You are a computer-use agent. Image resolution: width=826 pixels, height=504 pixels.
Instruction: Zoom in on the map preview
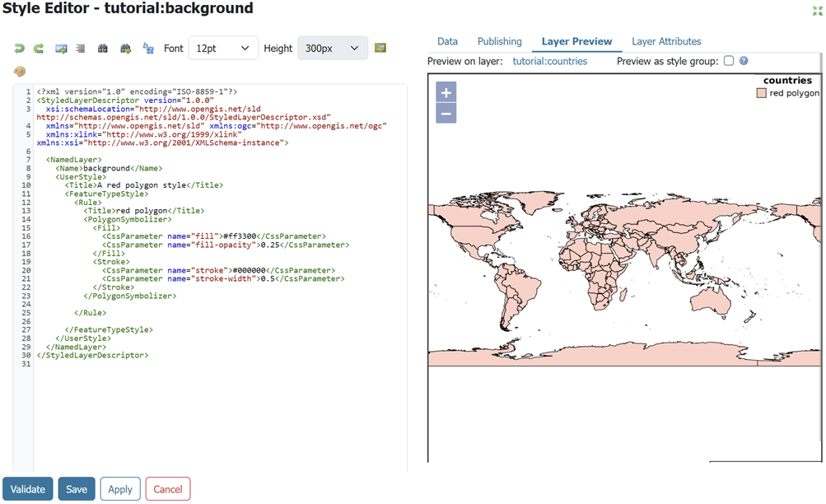point(446,92)
